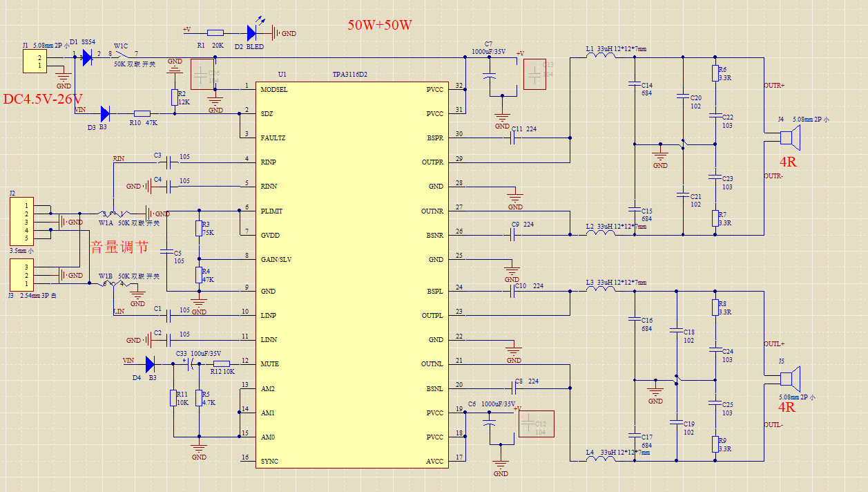Select the R3 75K resistor symbol

pyautogui.click(x=199, y=229)
